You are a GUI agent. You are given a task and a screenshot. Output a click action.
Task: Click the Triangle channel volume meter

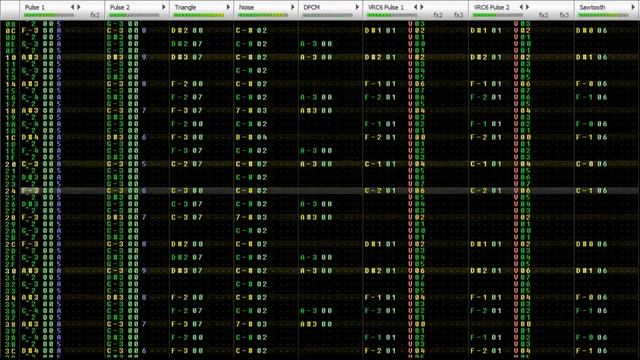199,15
